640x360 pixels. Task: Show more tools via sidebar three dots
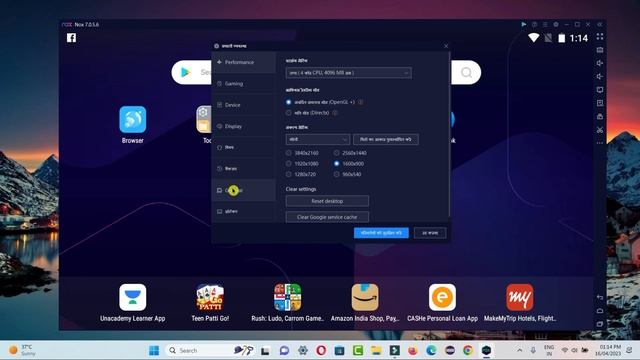tap(600, 143)
